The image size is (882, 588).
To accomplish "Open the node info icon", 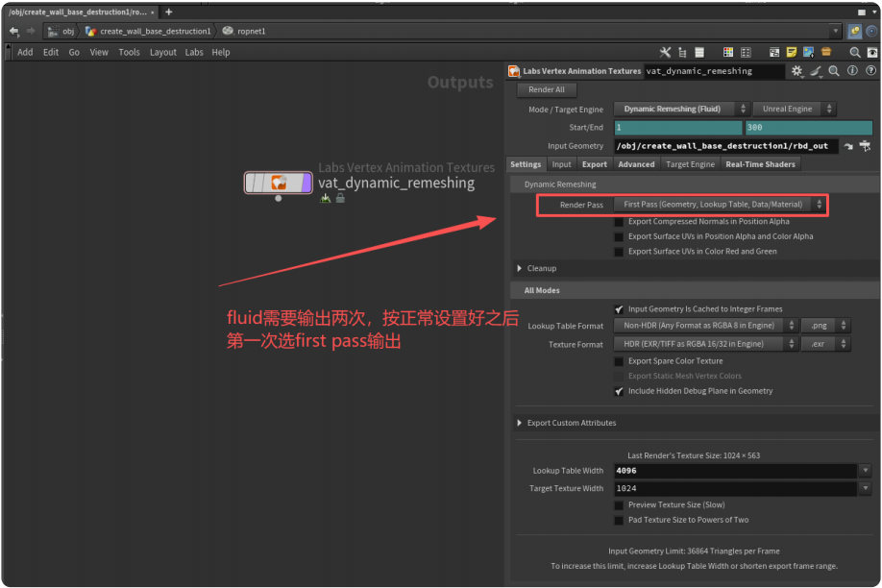I will [x=851, y=71].
